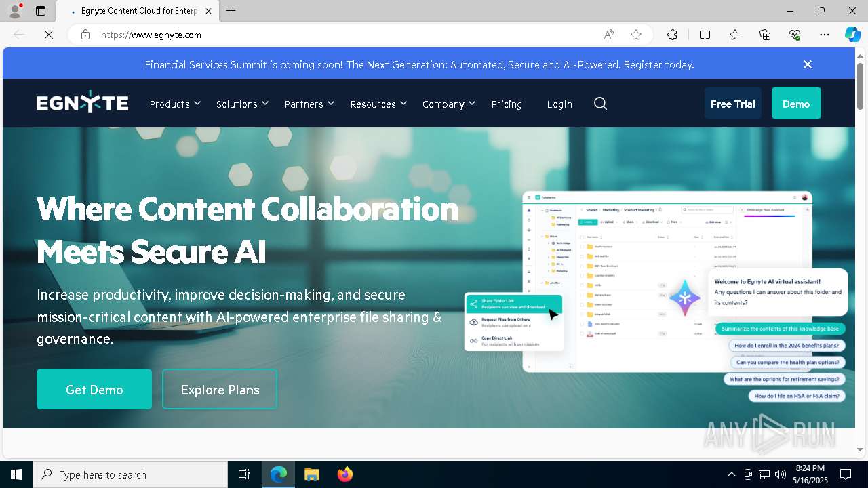This screenshot has height=488, width=868.
Task: Open Edge Settings and more menu
Action: [x=825, y=35]
